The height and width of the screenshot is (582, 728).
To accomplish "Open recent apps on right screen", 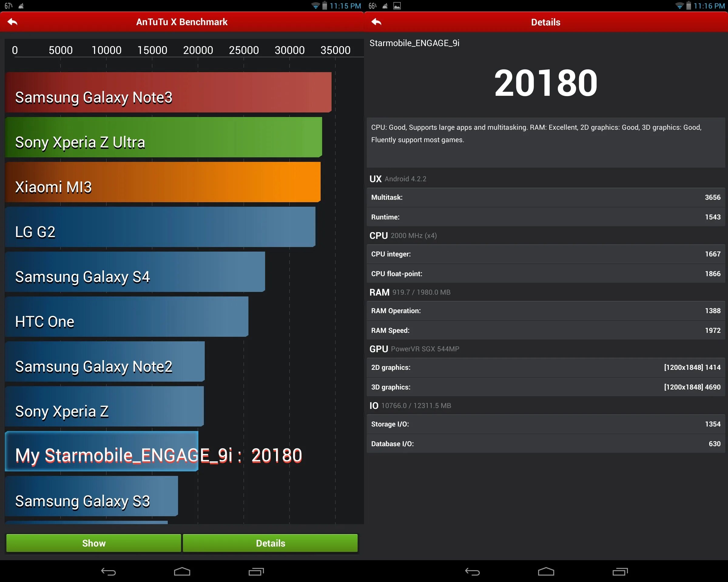I will (620, 571).
